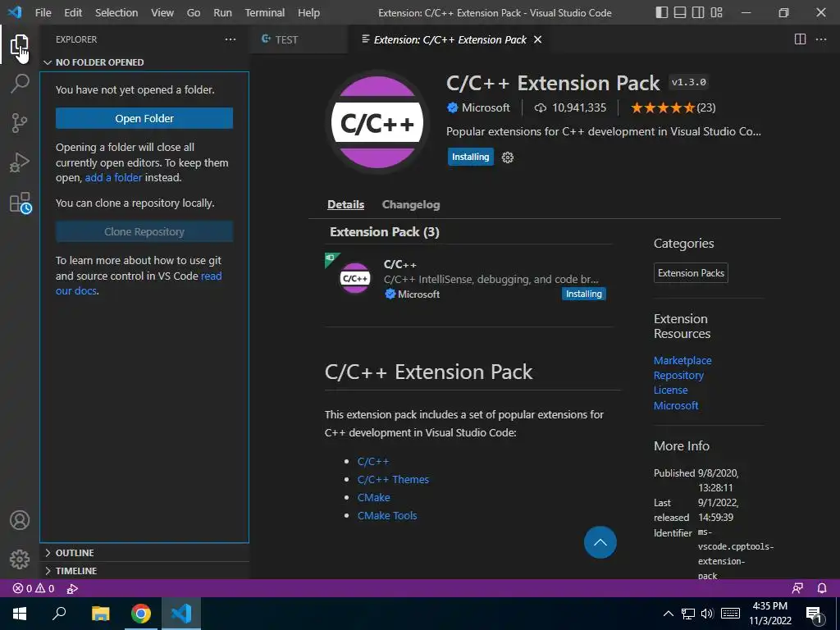The width and height of the screenshot is (840, 630).
Task: Open the Accounts menu icon
Action: click(x=20, y=520)
